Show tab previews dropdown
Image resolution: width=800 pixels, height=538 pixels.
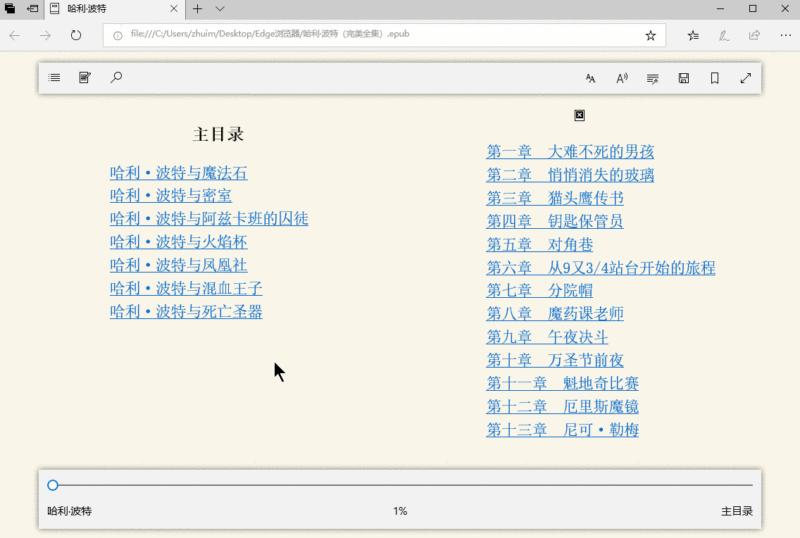[220, 9]
